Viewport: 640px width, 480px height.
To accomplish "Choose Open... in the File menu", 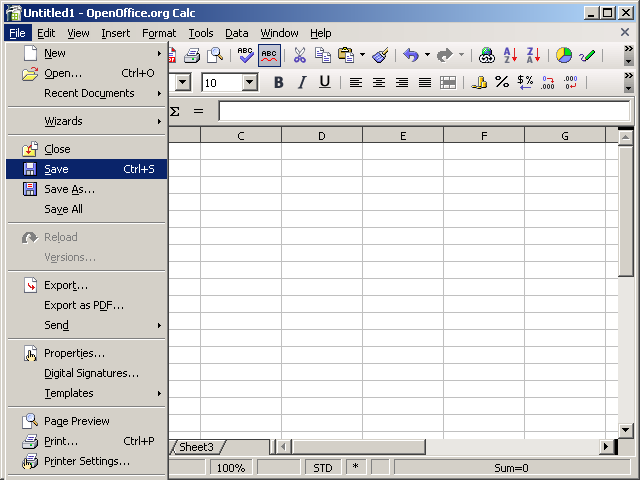I will coord(87,73).
